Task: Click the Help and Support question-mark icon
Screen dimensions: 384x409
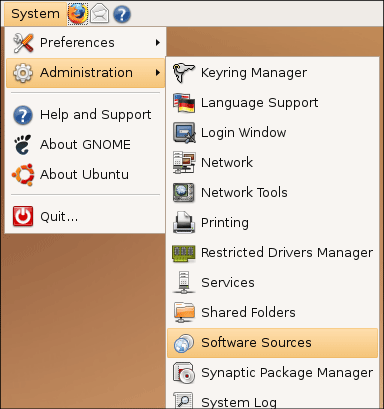Action: tap(23, 115)
